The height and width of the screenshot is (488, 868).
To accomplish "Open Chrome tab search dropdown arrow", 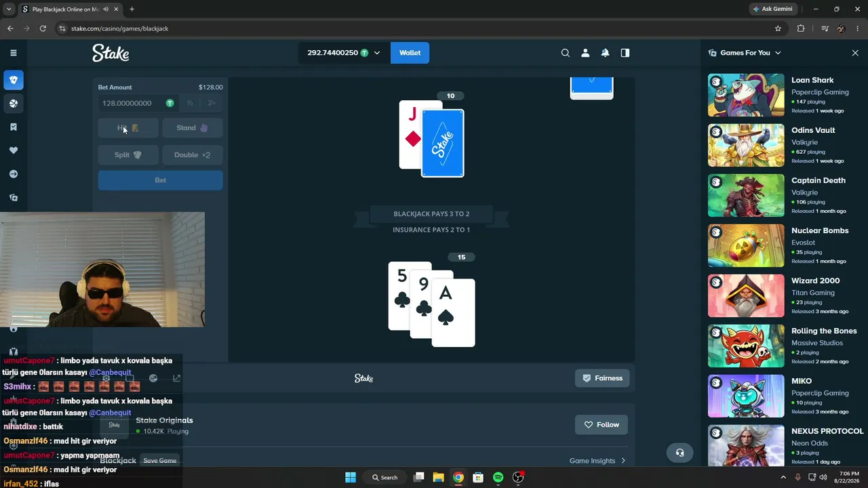I will coord(9,9).
